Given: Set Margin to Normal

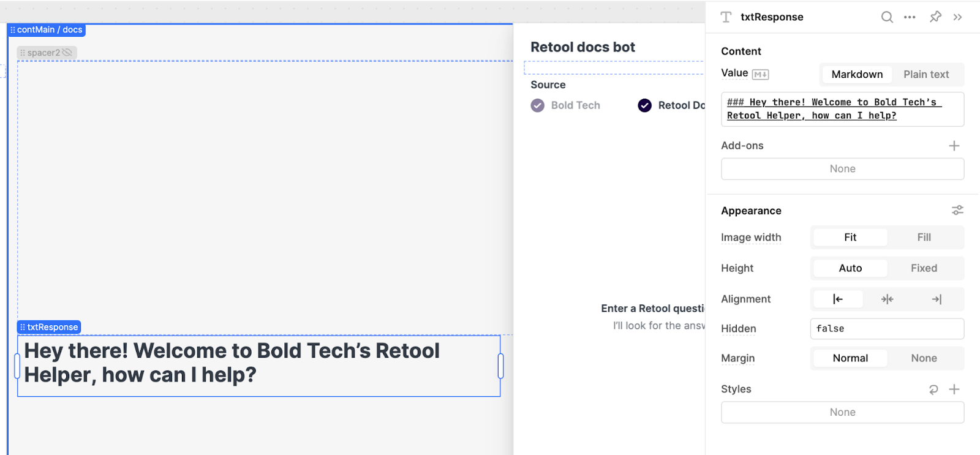Looking at the screenshot, I should coord(850,358).
